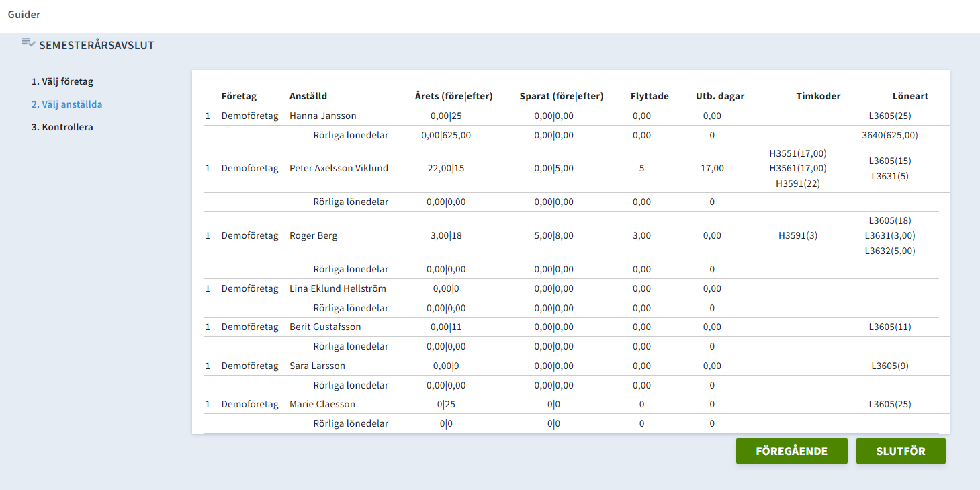Select step 2. Välj anställda

[x=66, y=104]
